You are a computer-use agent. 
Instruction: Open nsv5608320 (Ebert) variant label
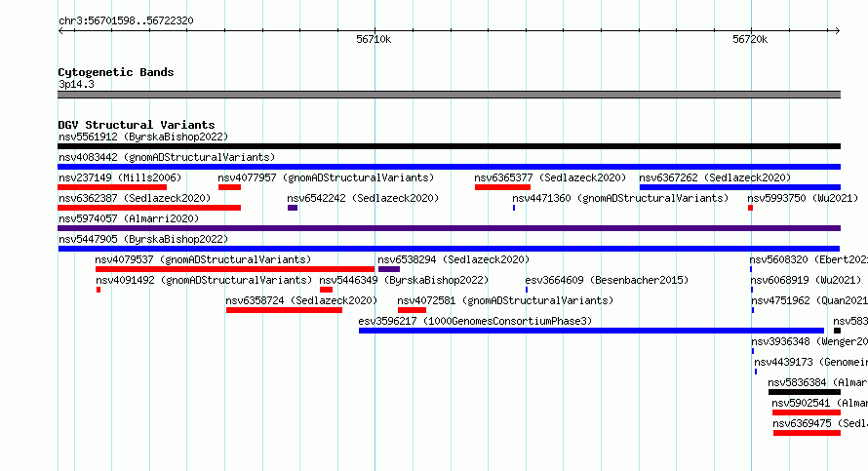[809, 259]
